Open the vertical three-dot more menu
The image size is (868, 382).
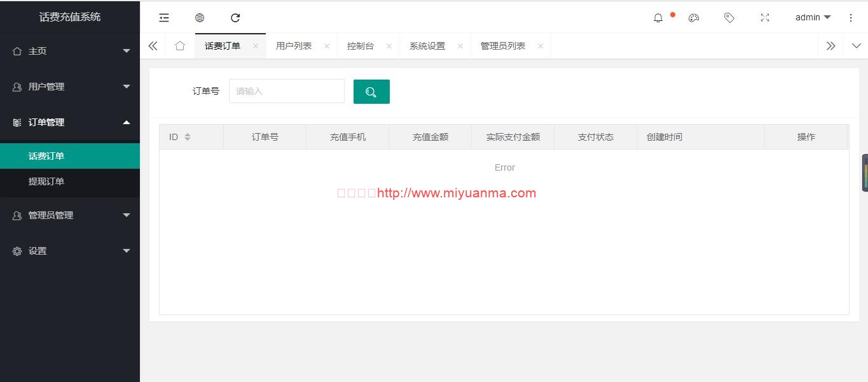(x=851, y=18)
